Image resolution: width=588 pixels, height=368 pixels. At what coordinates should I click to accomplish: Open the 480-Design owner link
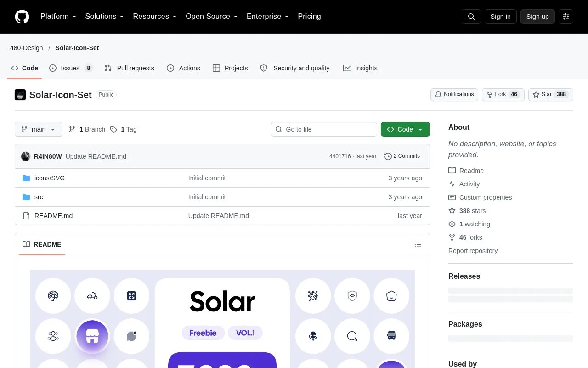tap(27, 48)
